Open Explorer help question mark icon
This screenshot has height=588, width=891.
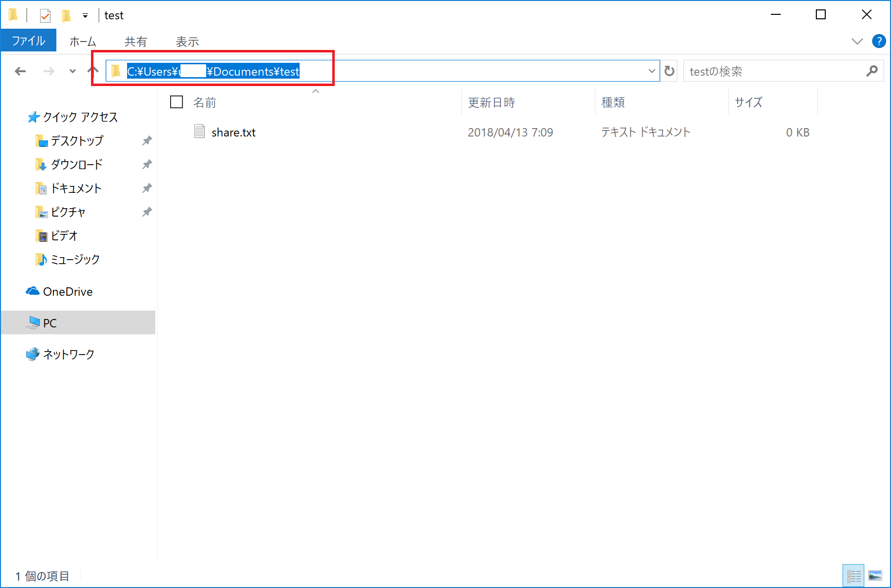pyautogui.click(x=879, y=41)
